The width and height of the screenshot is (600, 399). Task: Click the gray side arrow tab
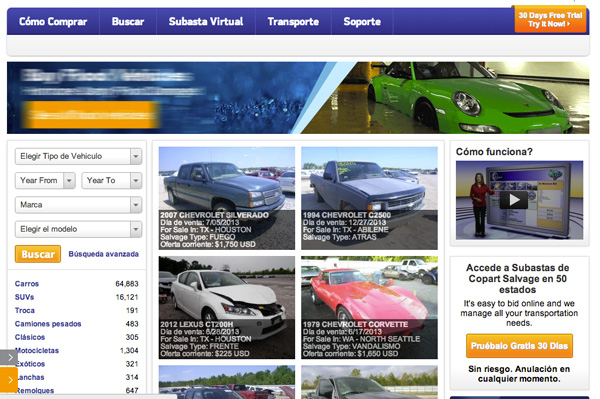(8, 358)
